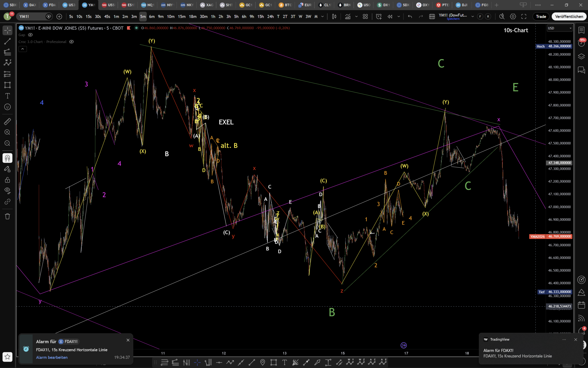Open the USD currency dropdown
Viewport: 588px width, 368px height.
coord(560,28)
